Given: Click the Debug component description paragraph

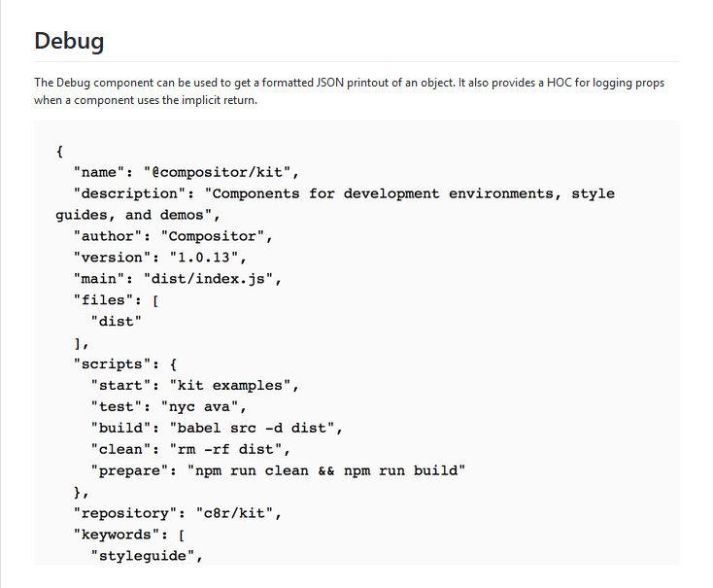Looking at the screenshot, I should (349, 91).
